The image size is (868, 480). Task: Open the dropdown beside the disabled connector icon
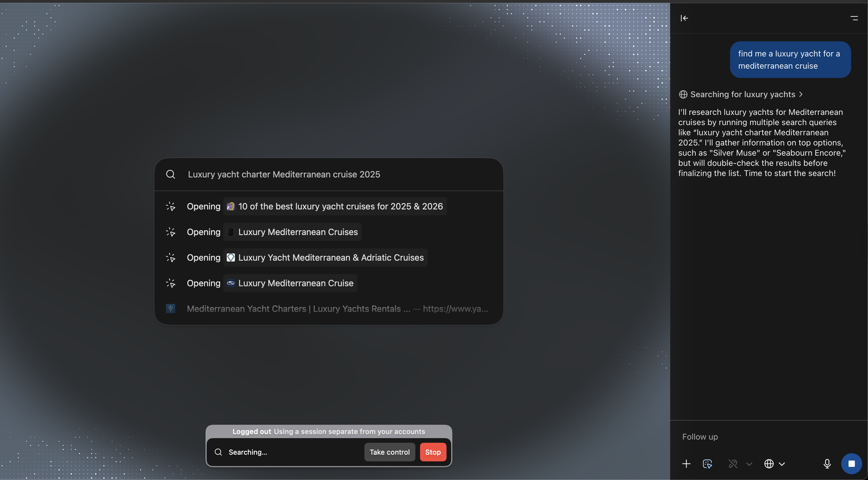(749, 464)
